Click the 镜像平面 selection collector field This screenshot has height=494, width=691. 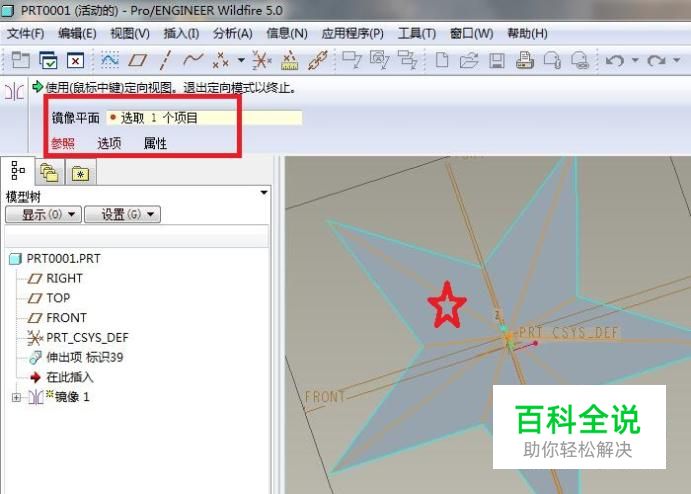point(204,118)
